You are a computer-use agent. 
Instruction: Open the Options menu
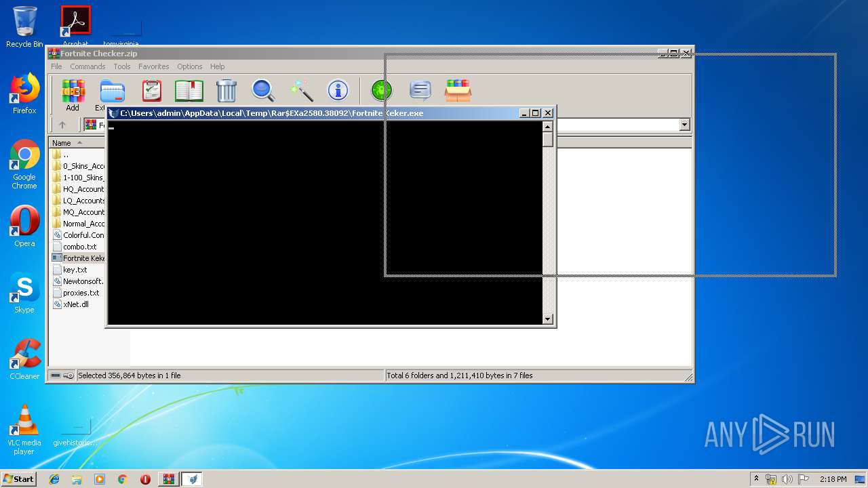tap(190, 66)
